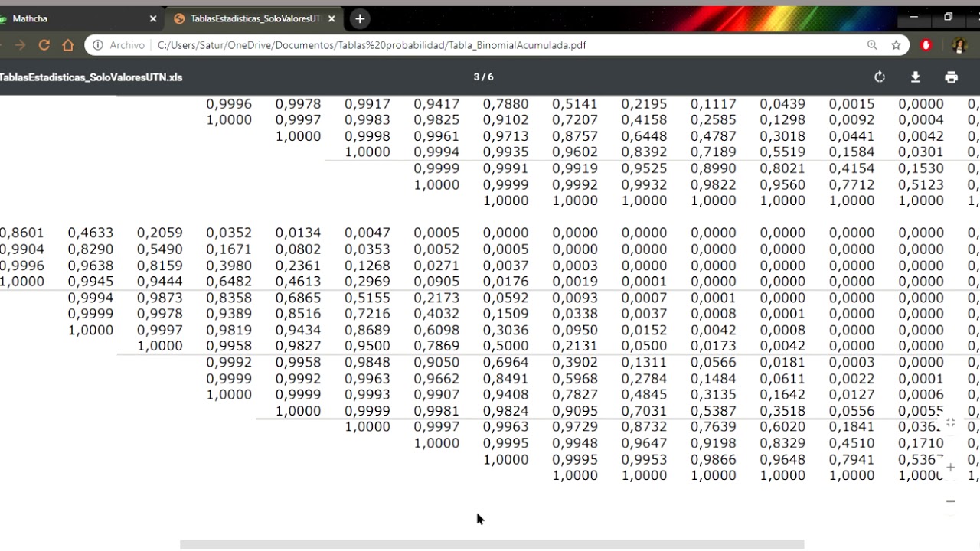Select table value 0,9525
Image resolution: width=980 pixels, height=551 pixels.
(x=644, y=168)
